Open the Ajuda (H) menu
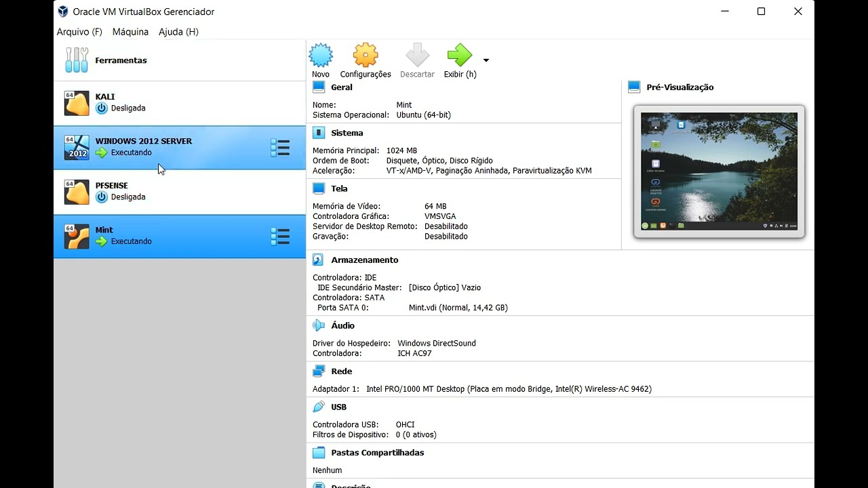Image resolution: width=868 pixels, height=488 pixels. (178, 32)
